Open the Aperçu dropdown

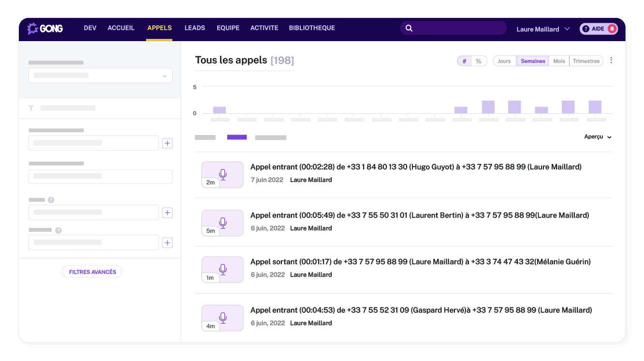(598, 137)
